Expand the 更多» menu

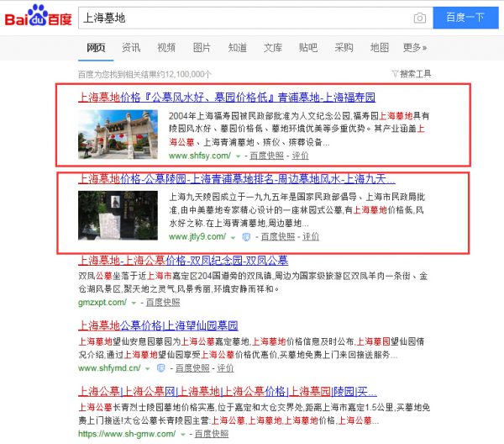pyautogui.click(x=415, y=48)
